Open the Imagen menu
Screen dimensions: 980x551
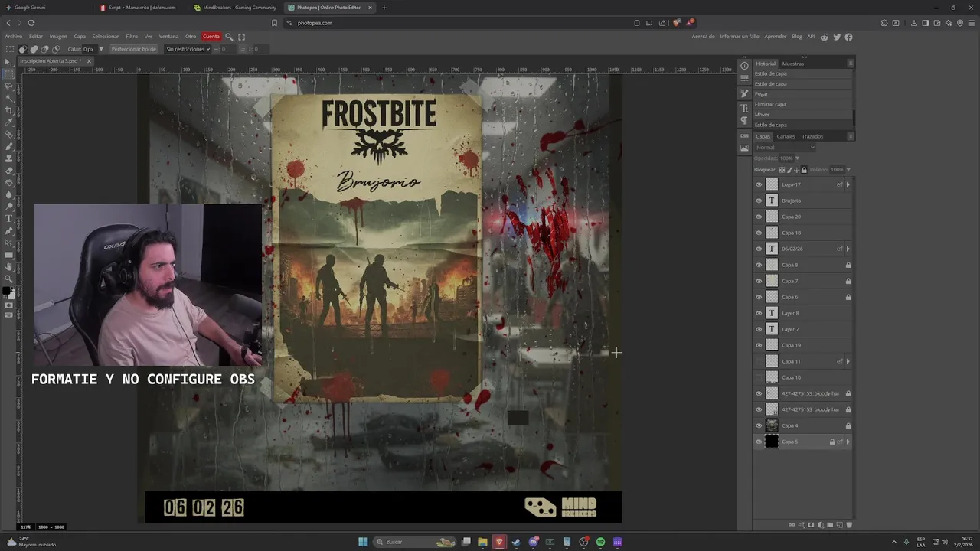click(58, 37)
